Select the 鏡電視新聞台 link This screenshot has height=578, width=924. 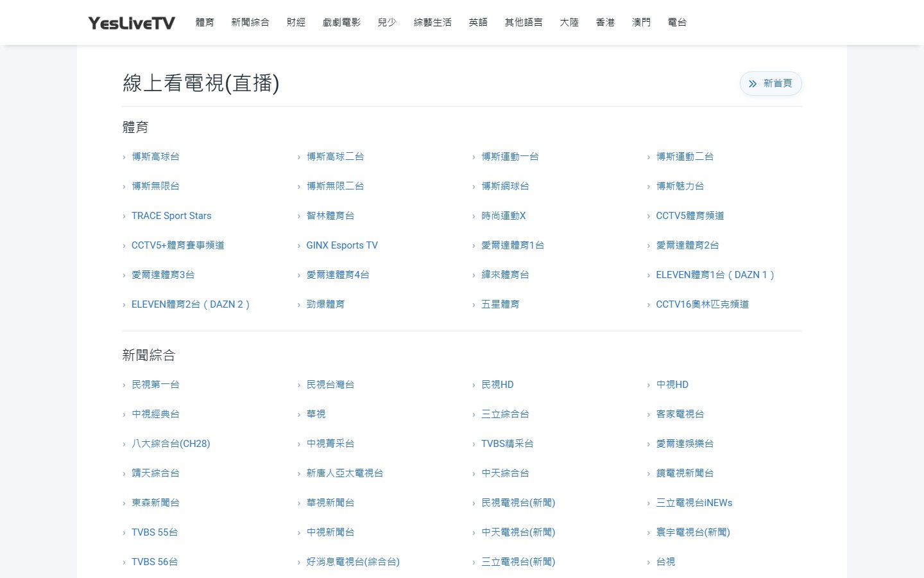tap(685, 473)
